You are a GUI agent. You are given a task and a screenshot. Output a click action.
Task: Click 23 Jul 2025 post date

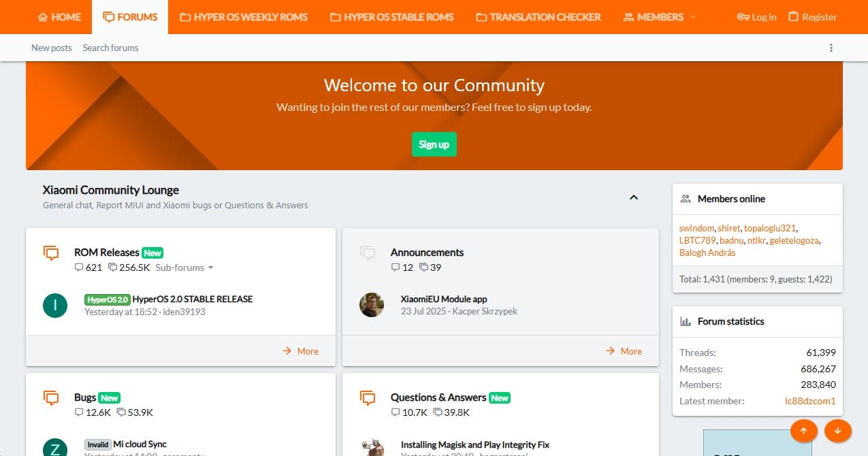(425, 311)
